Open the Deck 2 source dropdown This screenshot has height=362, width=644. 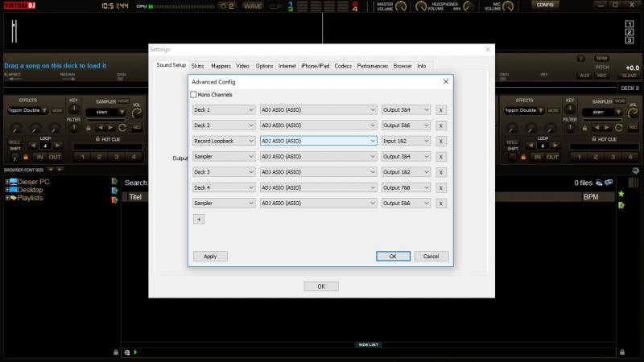tap(224, 125)
